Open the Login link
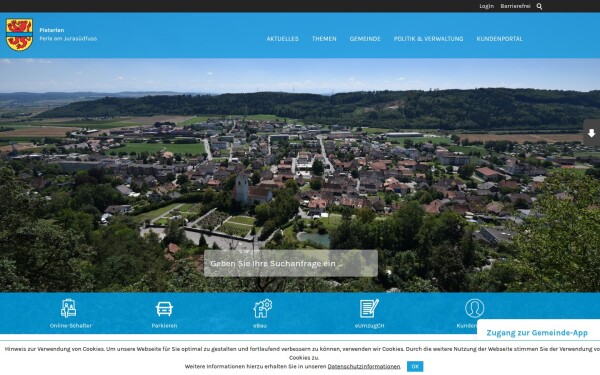 (486, 6)
